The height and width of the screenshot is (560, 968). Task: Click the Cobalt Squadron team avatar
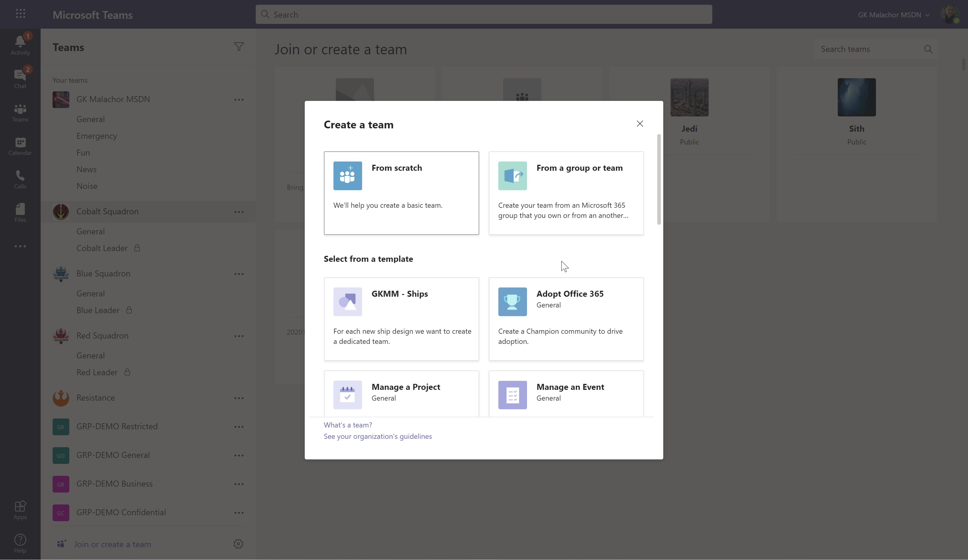(61, 211)
